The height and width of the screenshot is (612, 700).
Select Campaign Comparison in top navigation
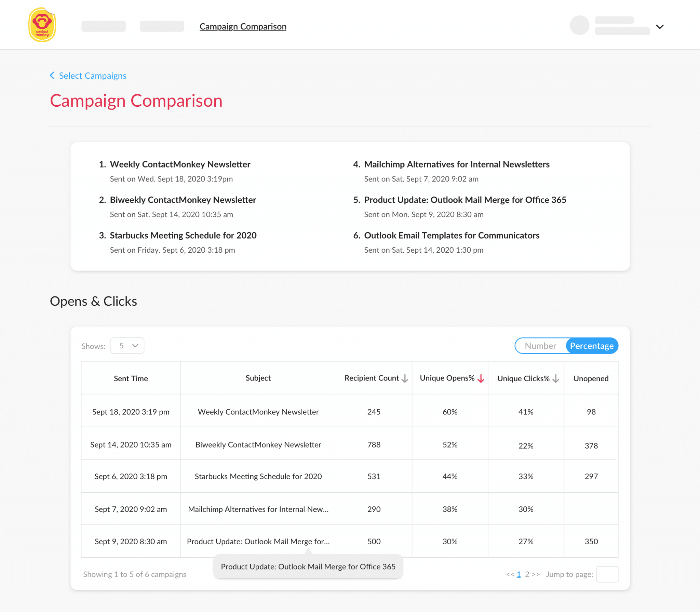tap(243, 26)
